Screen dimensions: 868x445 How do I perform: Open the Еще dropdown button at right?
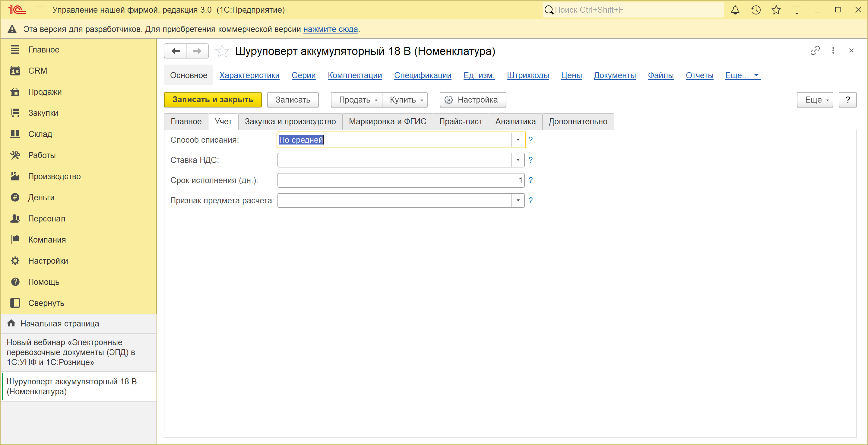click(815, 100)
